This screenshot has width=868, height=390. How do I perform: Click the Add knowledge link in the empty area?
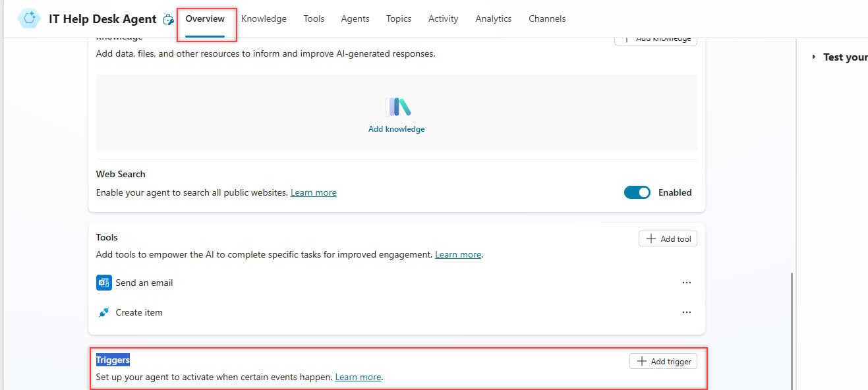pos(397,129)
